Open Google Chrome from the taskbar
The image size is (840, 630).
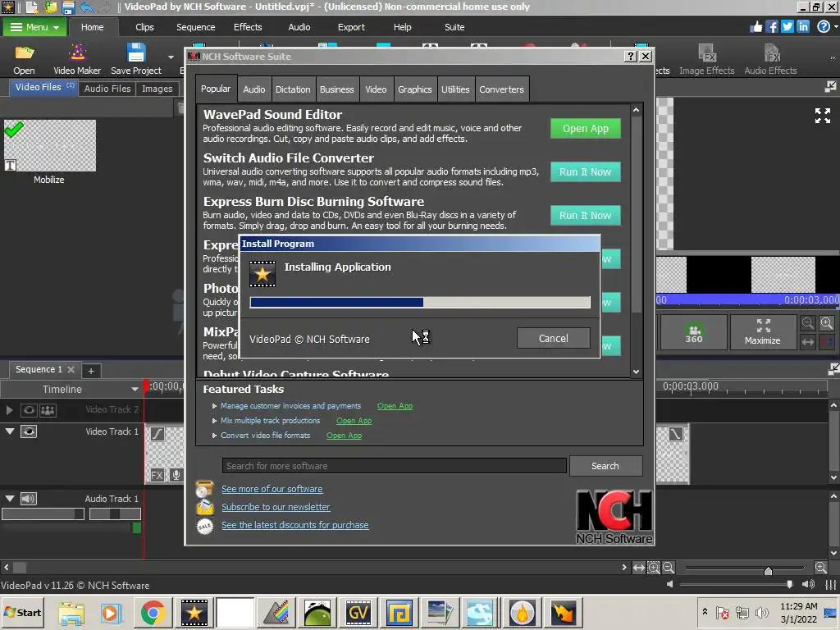(x=153, y=612)
